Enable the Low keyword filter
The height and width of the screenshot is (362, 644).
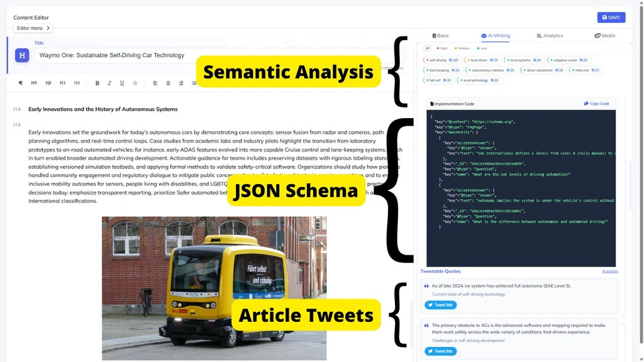pos(481,48)
